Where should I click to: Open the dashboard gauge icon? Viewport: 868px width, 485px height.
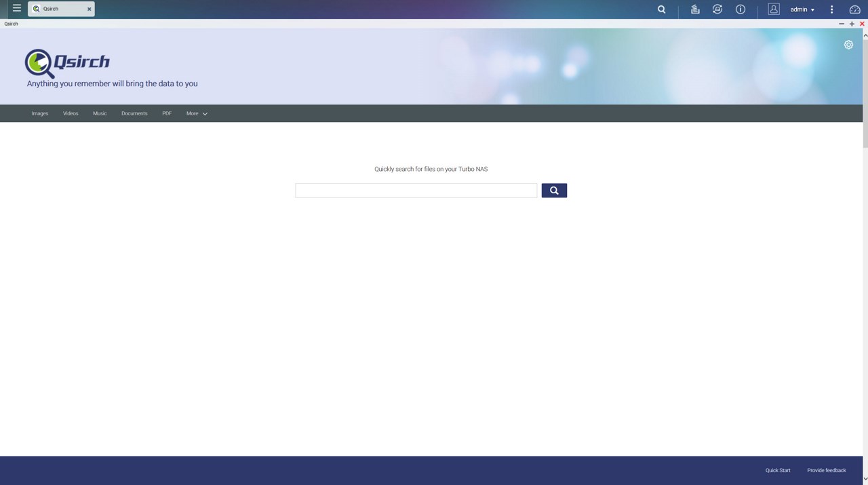pyautogui.click(x=855, y=9)
